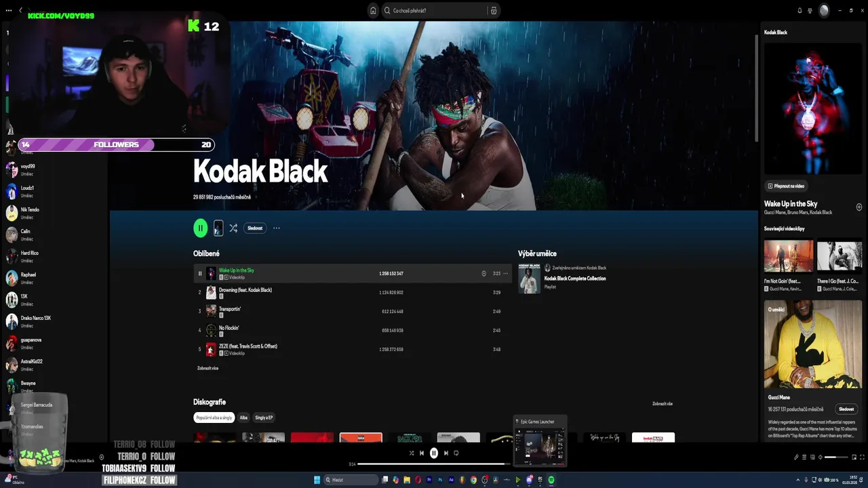Go back with top-left arrow
The image size is (868, 488).
(x=20, y=10)
